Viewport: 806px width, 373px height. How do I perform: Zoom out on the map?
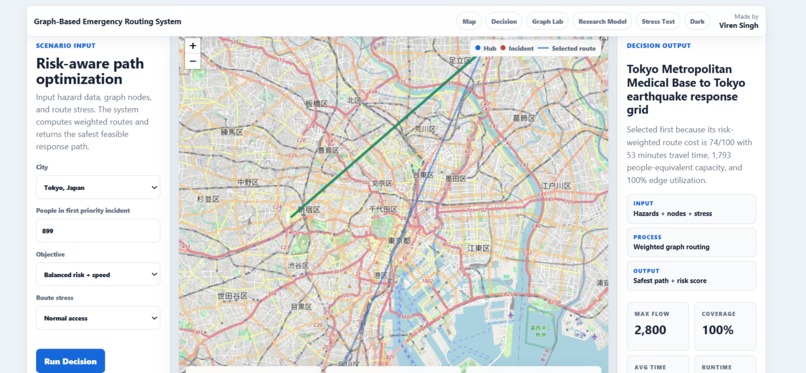[192, 61]
